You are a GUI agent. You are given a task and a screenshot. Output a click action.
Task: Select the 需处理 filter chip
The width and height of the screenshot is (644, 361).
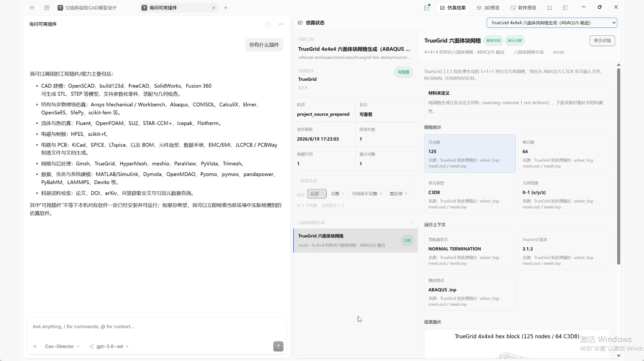[398, 194]
